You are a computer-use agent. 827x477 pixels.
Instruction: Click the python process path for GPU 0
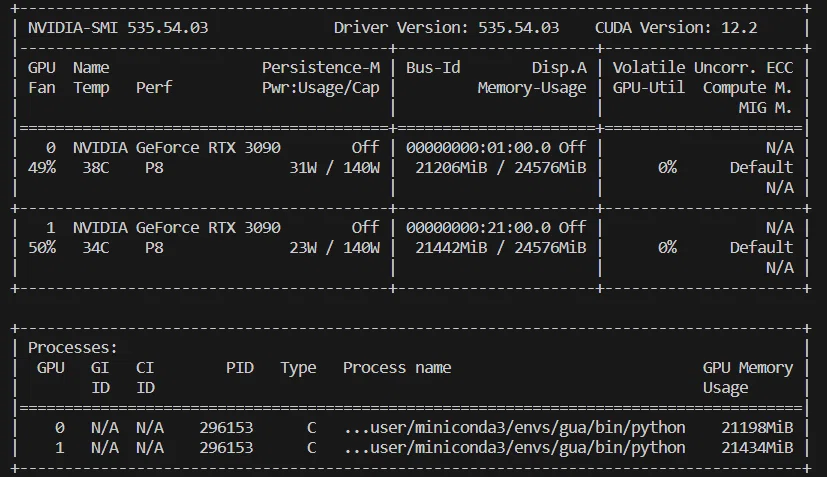515,427
